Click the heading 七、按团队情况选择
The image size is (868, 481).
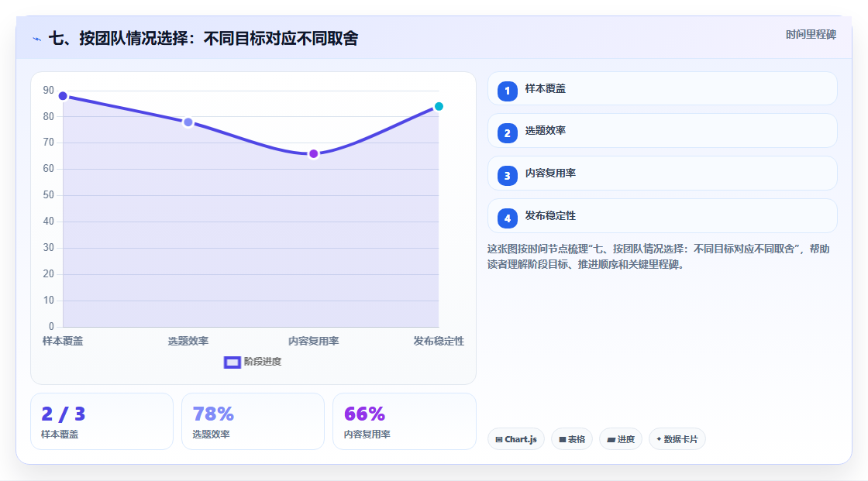[x=203, y=38]
